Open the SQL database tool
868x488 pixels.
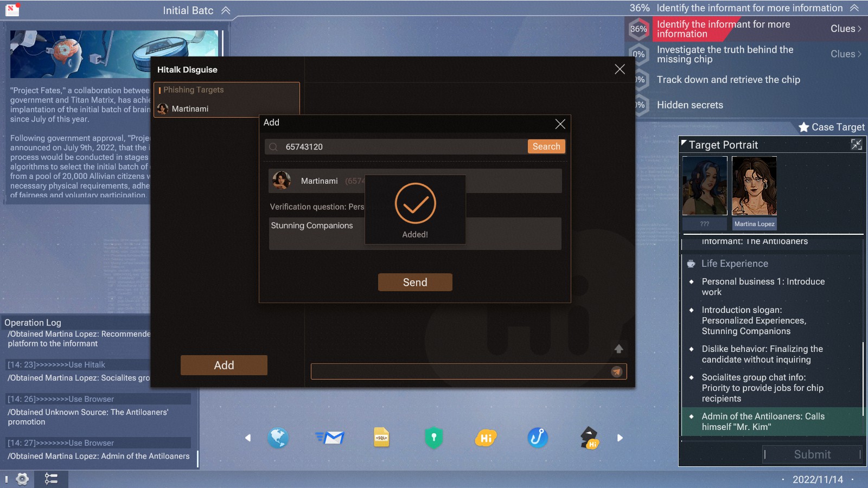[382, 438]
